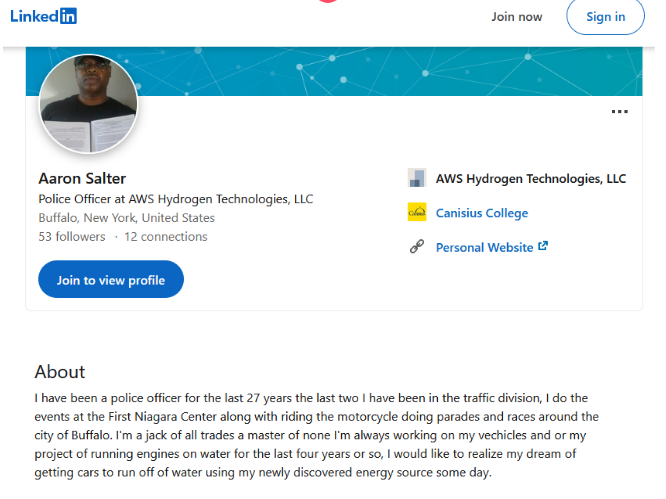The image size is (666, 499).
Task: Click the Buffalo, New York location text
Action: click(x=126, y=218)
